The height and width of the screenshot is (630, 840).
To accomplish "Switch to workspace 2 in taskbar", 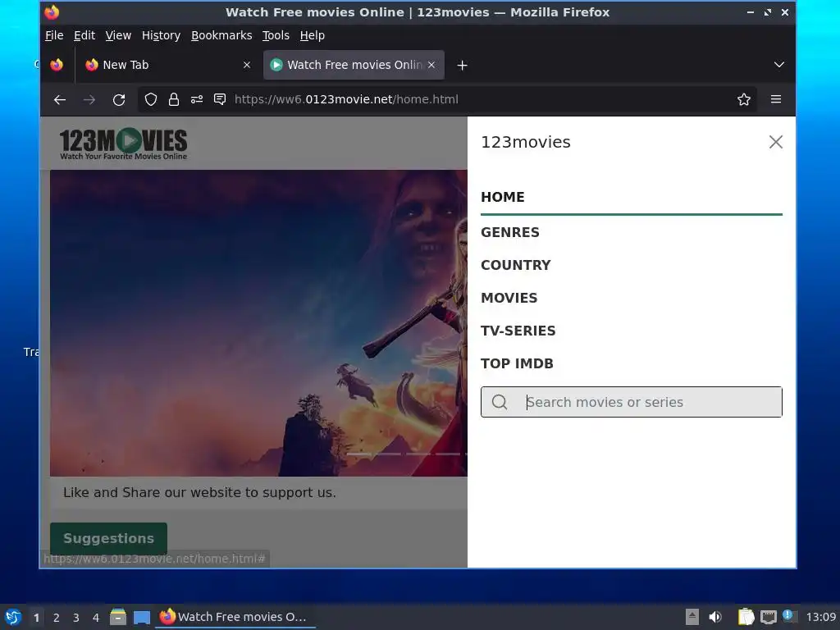I will point(57,618).
